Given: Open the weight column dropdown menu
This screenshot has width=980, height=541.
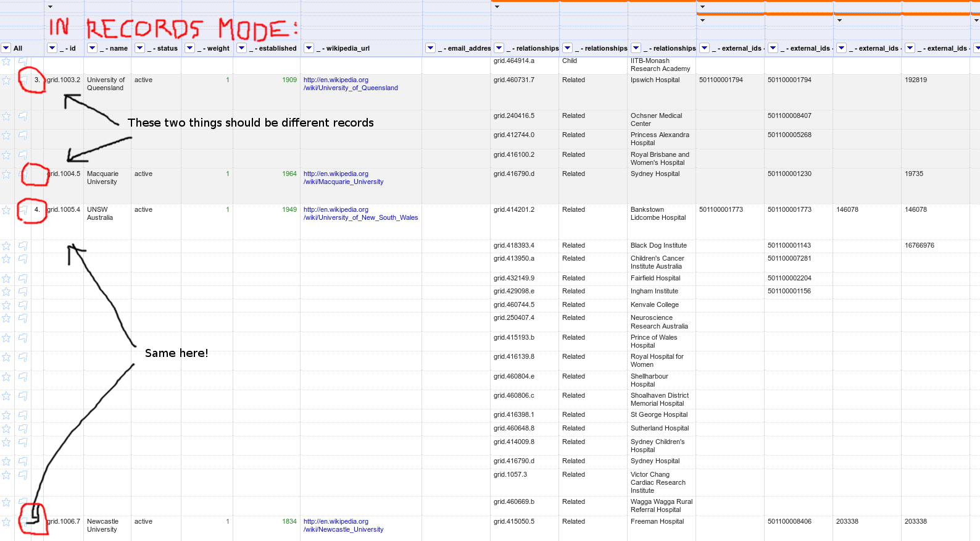Looking at the screenshot, I should pos(190,48).
